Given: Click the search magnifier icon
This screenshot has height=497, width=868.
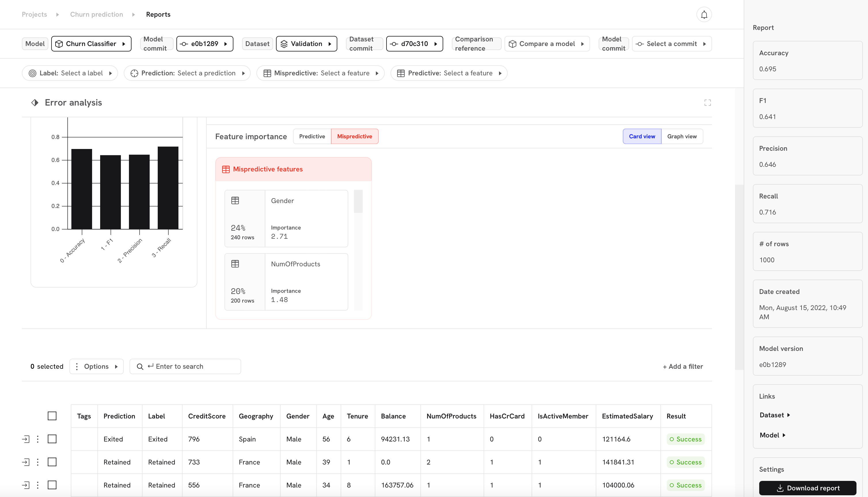Looking at the screenshot, I should point(140,367).
